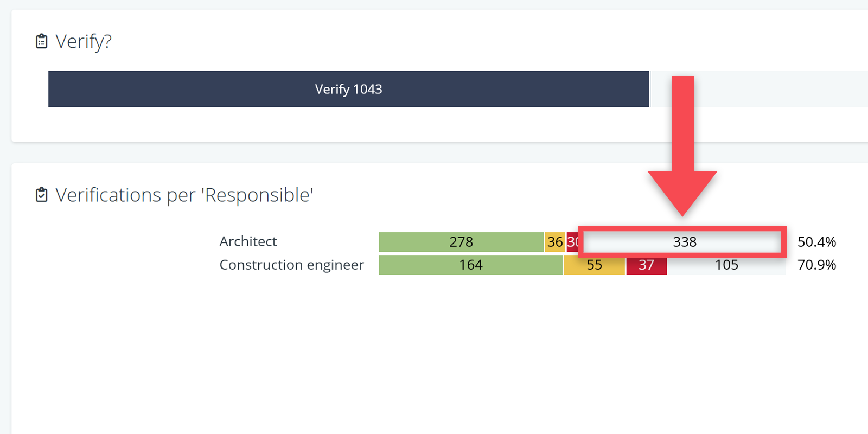Click the 70.9% value for Construction engineer
This screenshot has height=434, width=868.
[816, 265]
